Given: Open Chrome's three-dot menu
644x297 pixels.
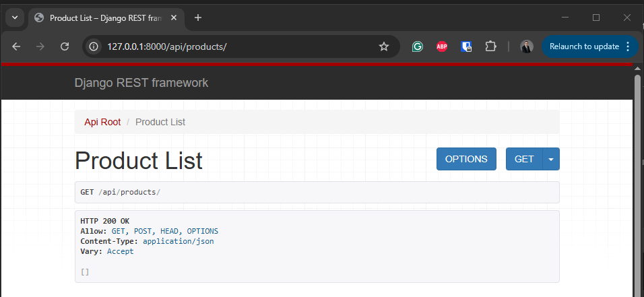Looking at the screenshot, I should click(628, 47).
